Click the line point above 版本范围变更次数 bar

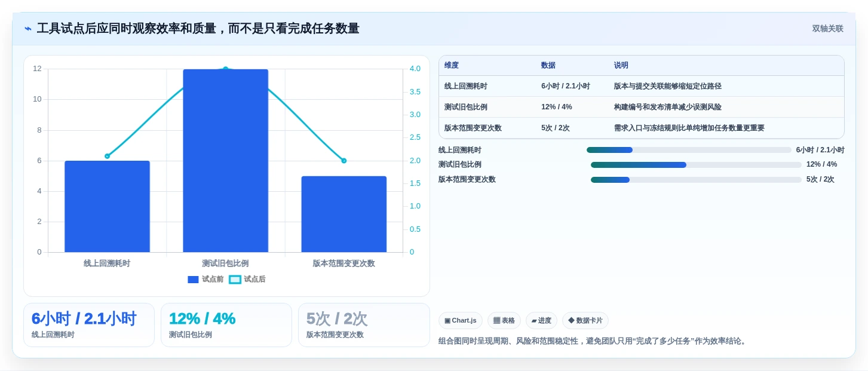343,161
